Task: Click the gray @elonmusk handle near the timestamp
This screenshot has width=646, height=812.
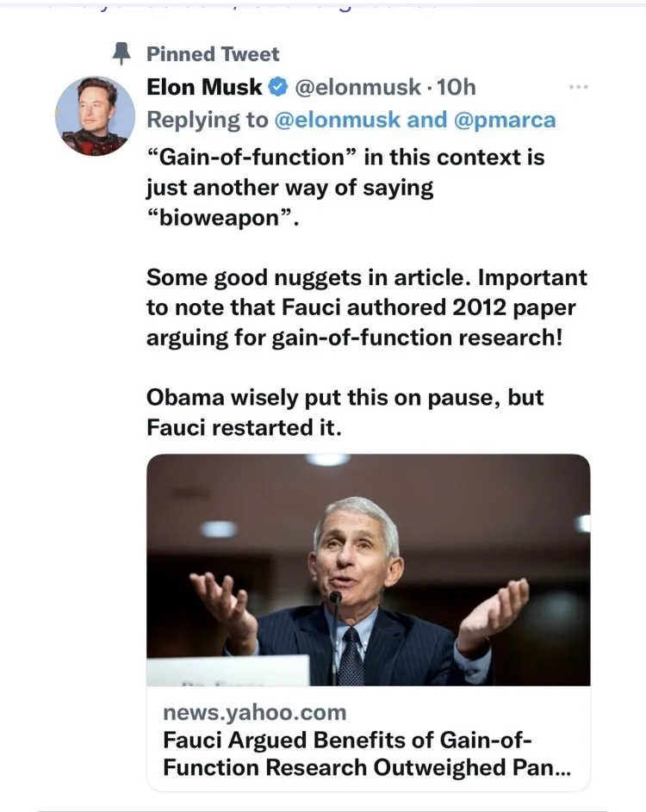Action: tap(357, 87)
